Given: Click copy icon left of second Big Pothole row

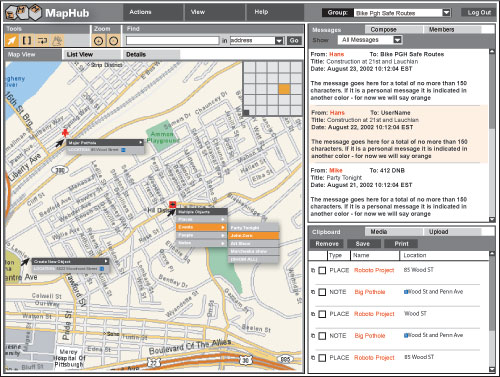Looking at the screenshot, I should tap(313, 336).
